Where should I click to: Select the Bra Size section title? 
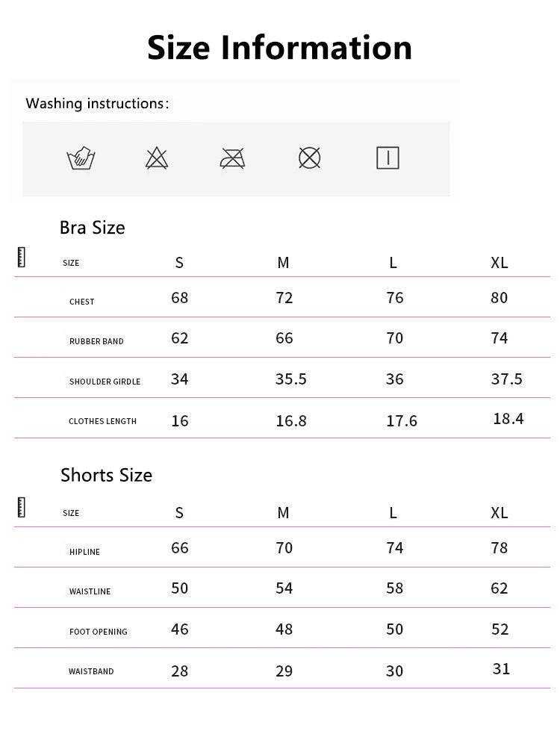[92, 228]
